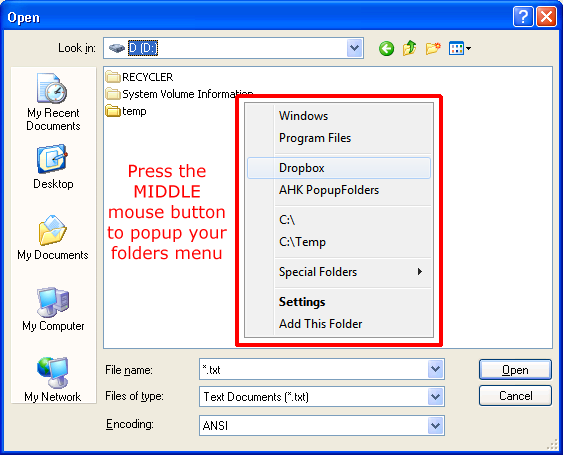This screenshot has width=563, height=455.
Task: Click the dialog Help question mark button
Action: click(x=523, y=17)
